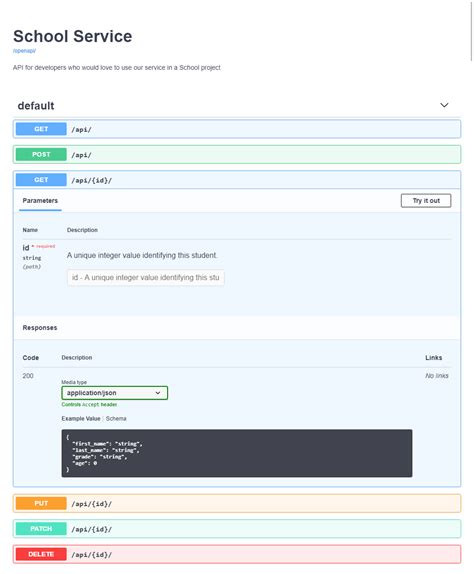This screenshot has width=474, height=574.
Task: Expand the DELETE /api/{id}/ endpoint
Action: 237,554
